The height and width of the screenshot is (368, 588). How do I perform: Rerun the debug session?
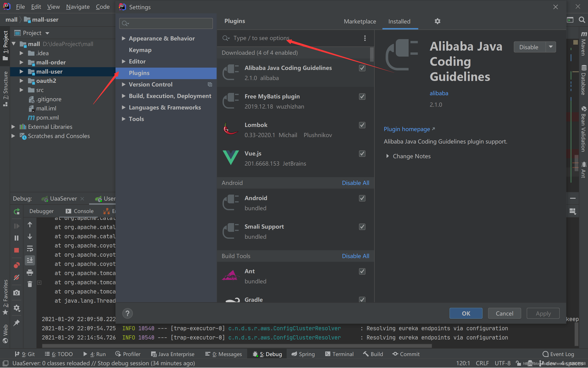[17, 211]
